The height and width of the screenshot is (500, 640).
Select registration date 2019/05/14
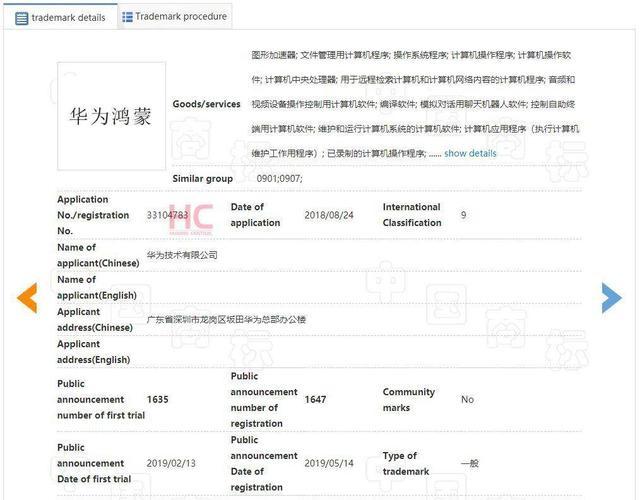[x=329, y=463]
